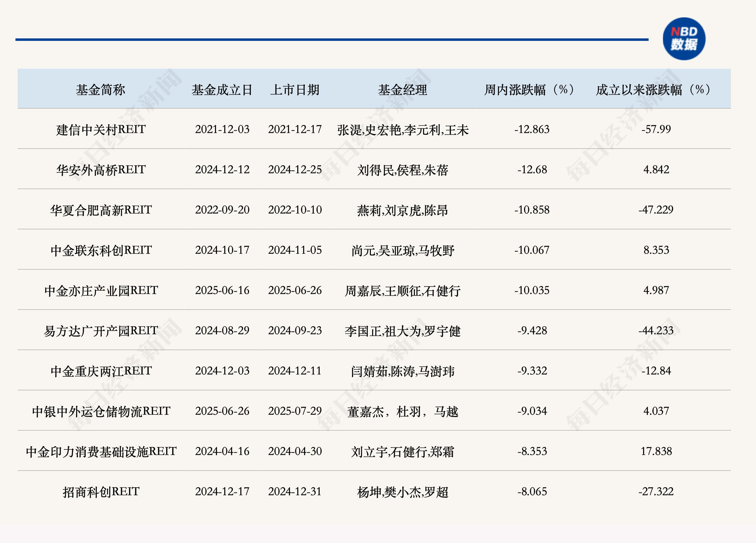Select weekly change -10.035

pyautogui.click(x=532, y=290)
